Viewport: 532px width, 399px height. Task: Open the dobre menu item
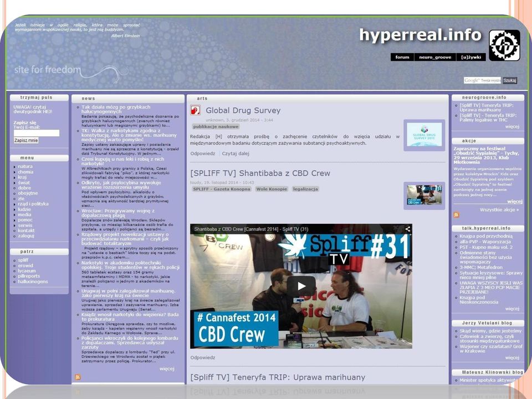point(24,188)
